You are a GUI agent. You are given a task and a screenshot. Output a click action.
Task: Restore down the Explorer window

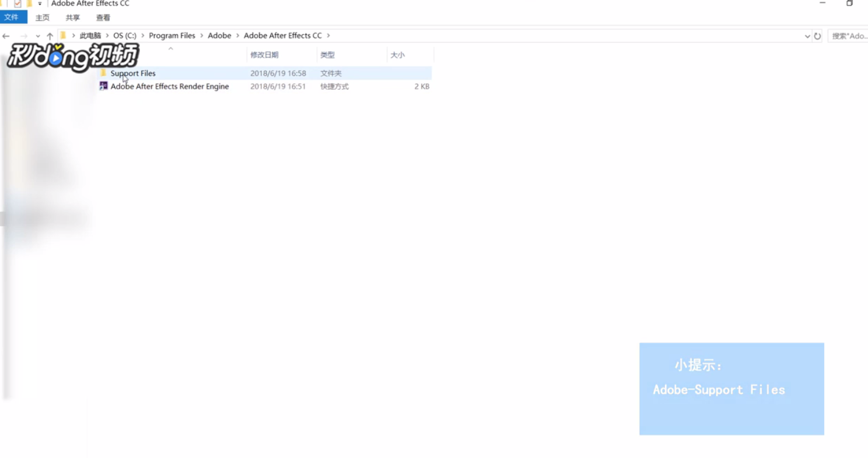tap(849, 3)
